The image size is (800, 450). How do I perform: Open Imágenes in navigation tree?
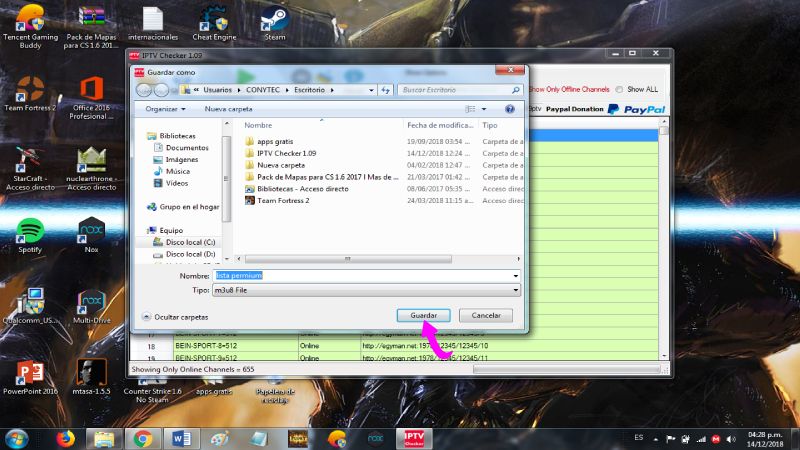coord(182,159)
